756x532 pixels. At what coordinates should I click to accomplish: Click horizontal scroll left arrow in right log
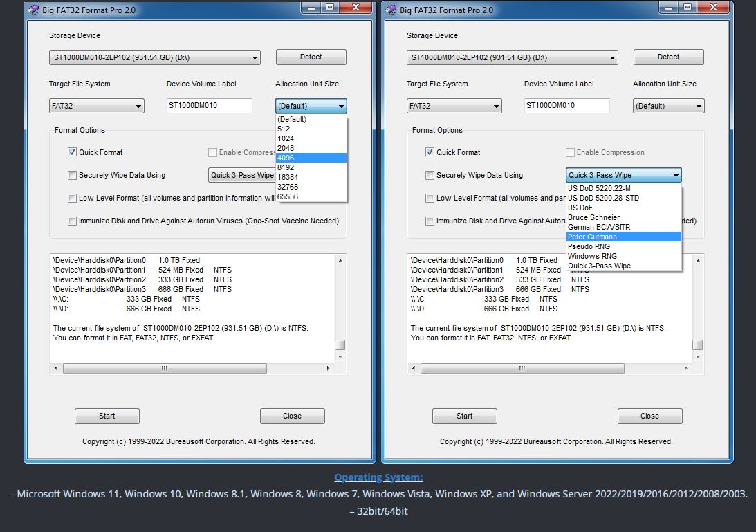(413, 368)
